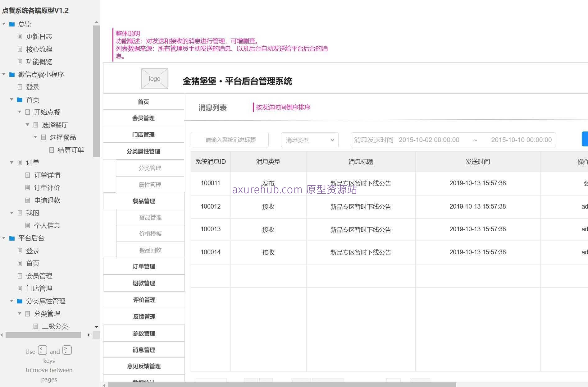Open the 消息类型 dropdown

(310, 140)
